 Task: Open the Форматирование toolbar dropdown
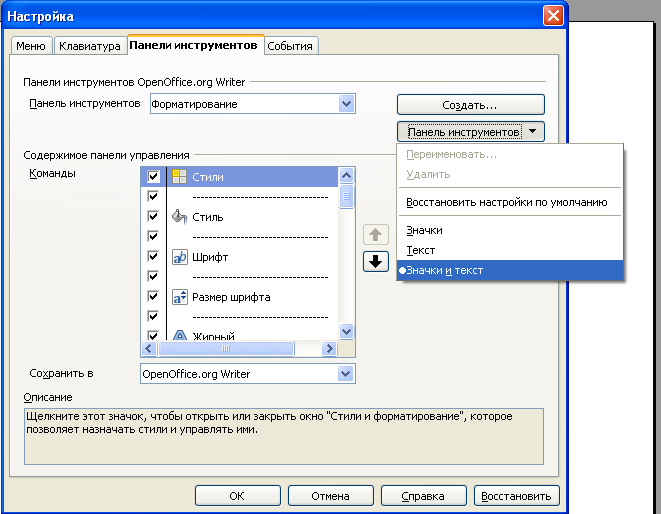[x=346, y=104]
